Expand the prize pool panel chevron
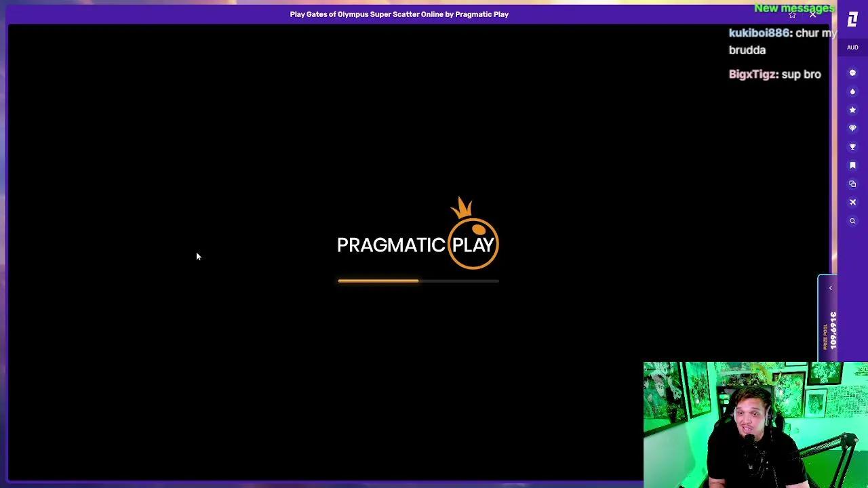Screen dimensions: 868x488 [x=830, y=288]
